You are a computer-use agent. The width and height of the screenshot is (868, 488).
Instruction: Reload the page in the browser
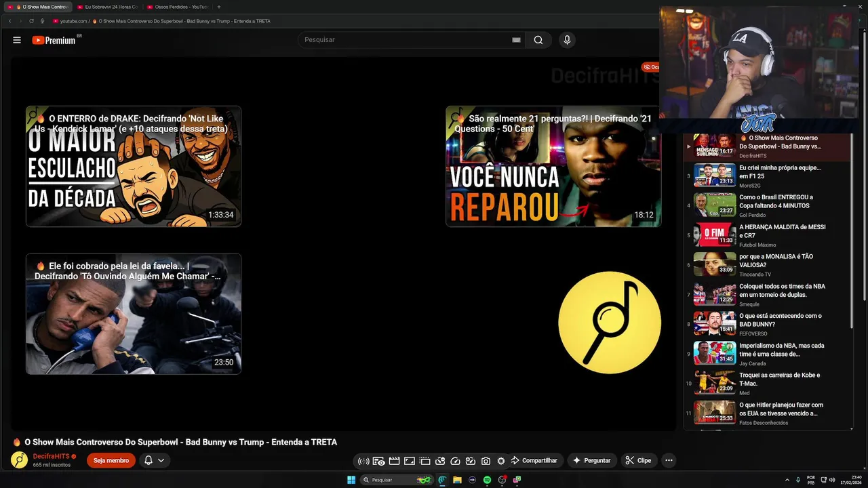click(32, 21)
